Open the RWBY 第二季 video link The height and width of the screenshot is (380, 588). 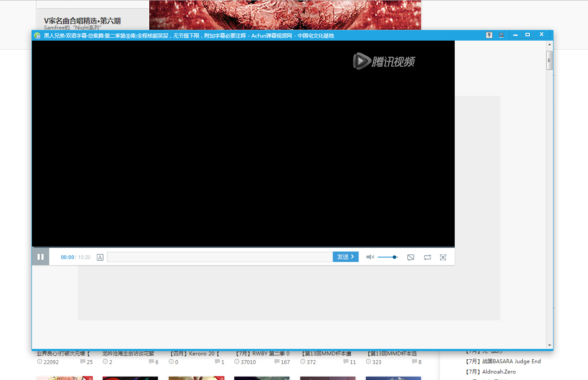click(x=262, y=354)
